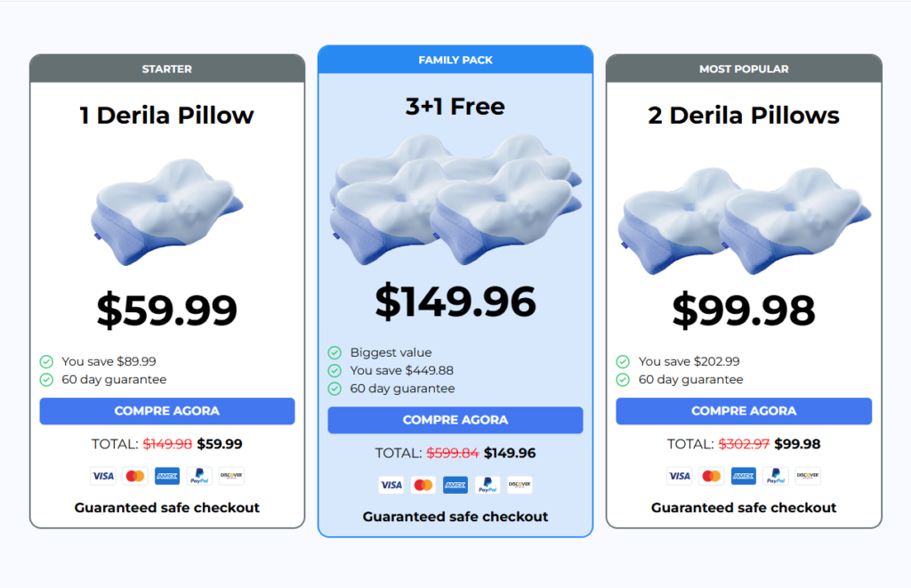The image size is (911, 588).
Task: Click American Express icon in Family Pack card
Action: point(455,485)
